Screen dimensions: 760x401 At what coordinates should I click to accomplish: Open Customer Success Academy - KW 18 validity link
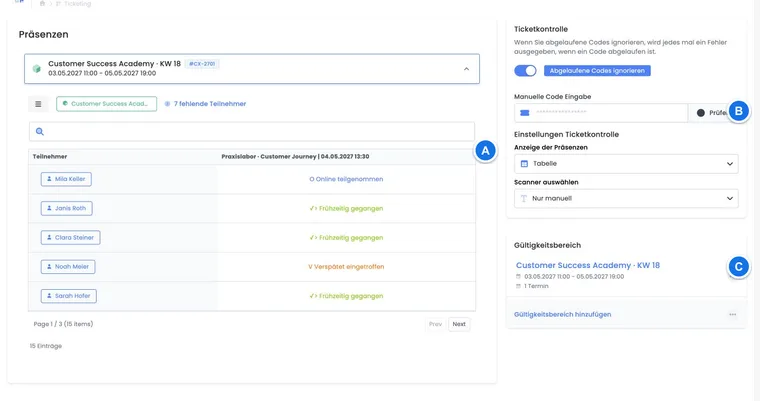pos(587,265)
